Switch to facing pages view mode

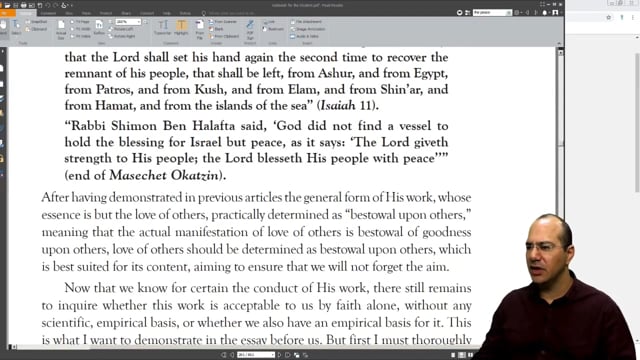click(470, 355)
